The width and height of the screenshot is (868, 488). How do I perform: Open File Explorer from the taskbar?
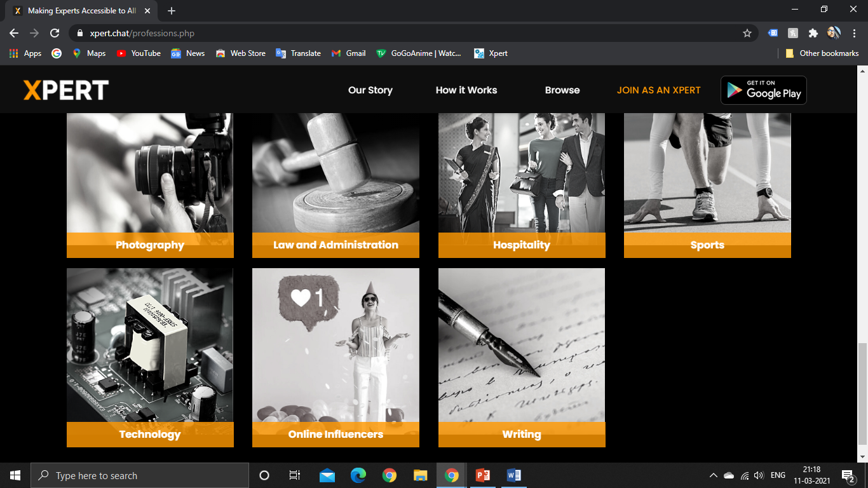click(421, 475)
